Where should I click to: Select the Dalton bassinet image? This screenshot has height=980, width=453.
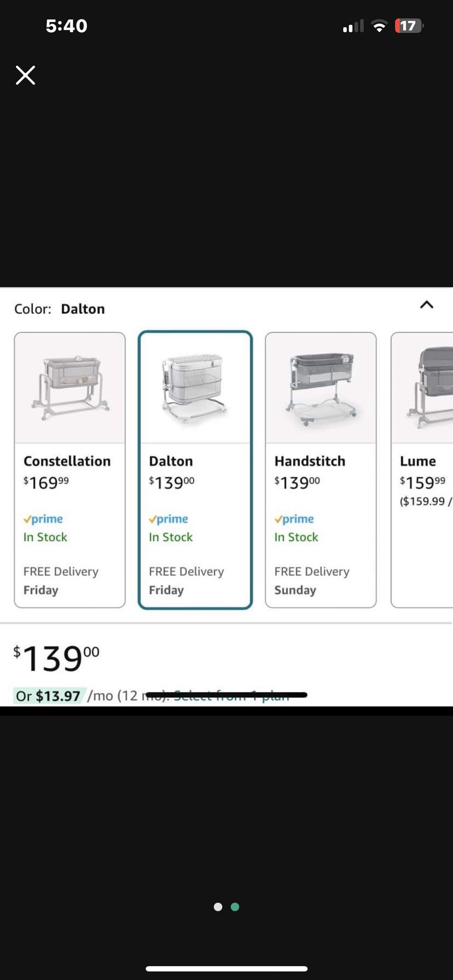(195, 388)
